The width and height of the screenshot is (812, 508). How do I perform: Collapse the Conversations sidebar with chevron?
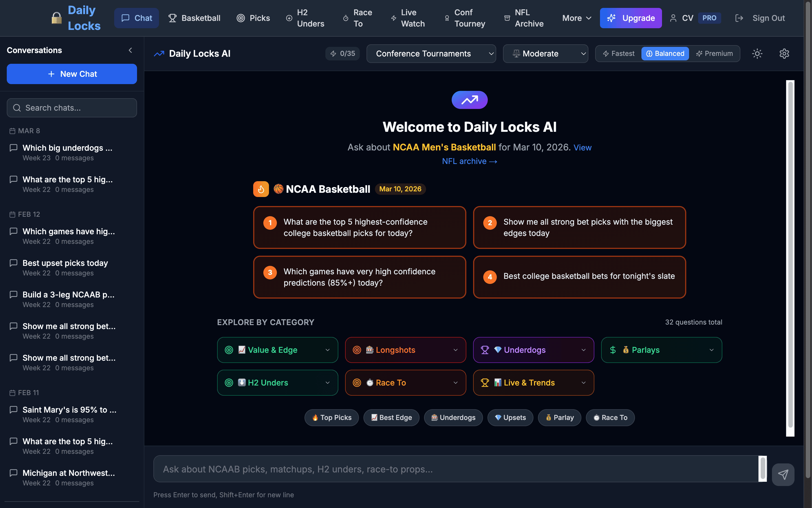click(131, 51)
